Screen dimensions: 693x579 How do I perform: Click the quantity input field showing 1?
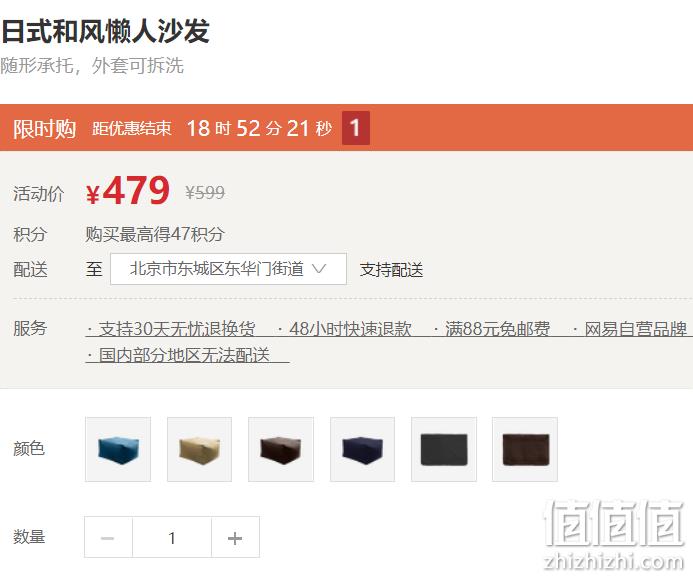tap(172, 537)
